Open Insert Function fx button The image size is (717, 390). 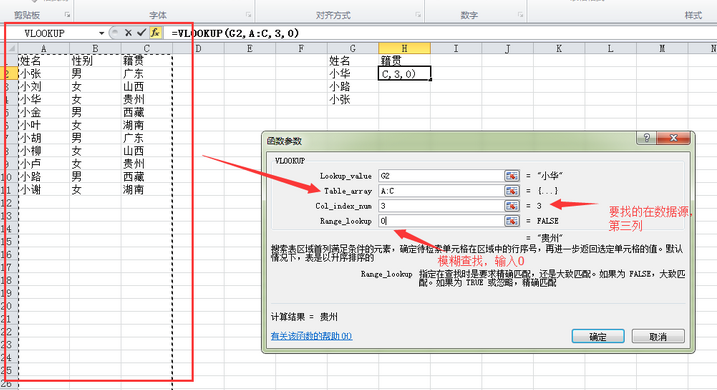pos(155,32)
